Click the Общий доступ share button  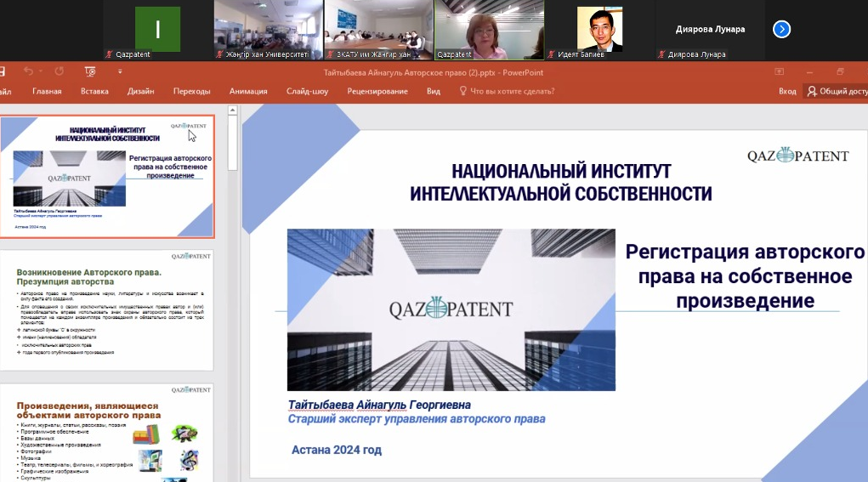tap(838, 91)
